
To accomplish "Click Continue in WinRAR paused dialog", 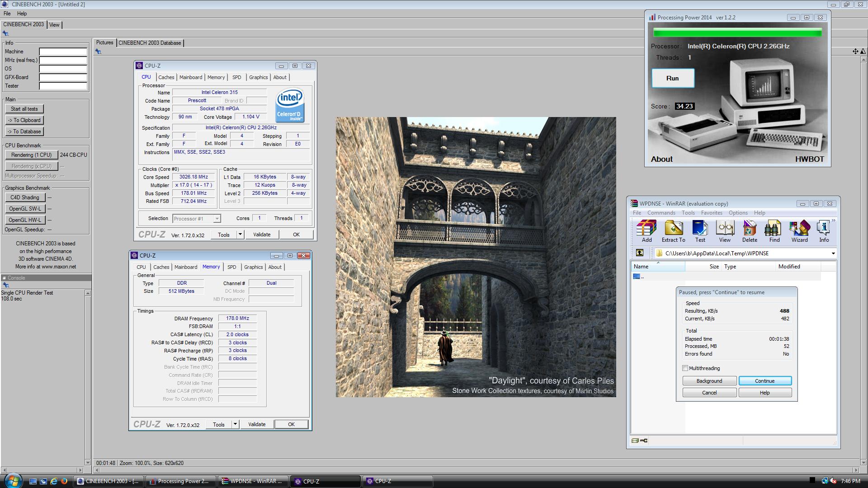I will click(765, 381).
